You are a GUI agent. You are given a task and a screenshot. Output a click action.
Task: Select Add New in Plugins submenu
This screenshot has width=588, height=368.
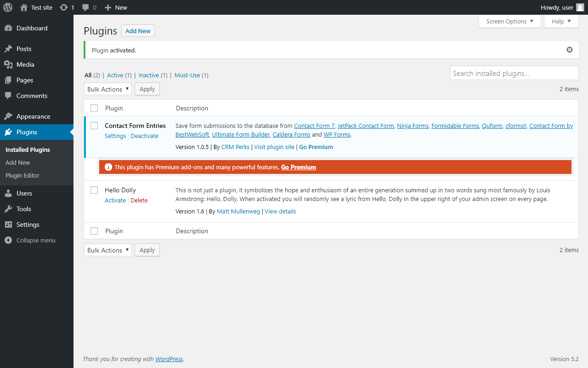pyautogui.click(x=18, y=162)
